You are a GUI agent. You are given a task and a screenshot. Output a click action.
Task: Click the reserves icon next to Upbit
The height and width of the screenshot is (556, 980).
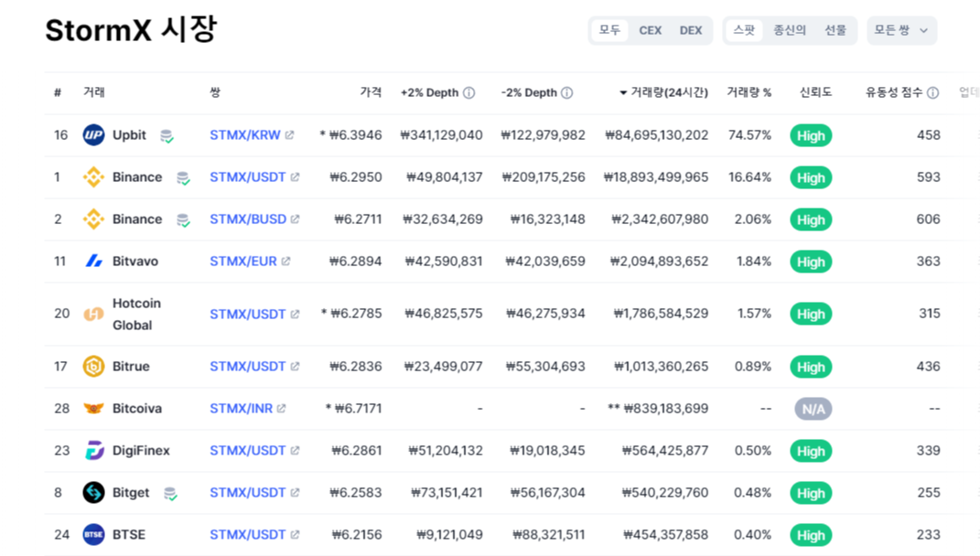pos(167,136)
